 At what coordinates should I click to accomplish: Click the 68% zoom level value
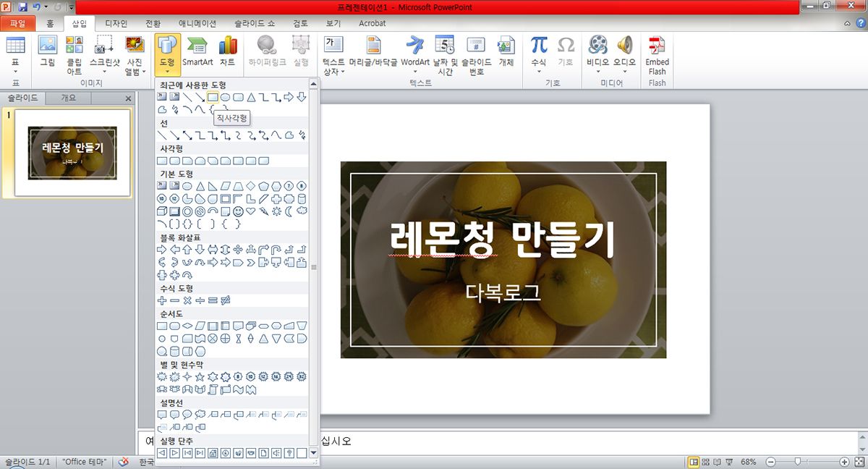point(749,462)
